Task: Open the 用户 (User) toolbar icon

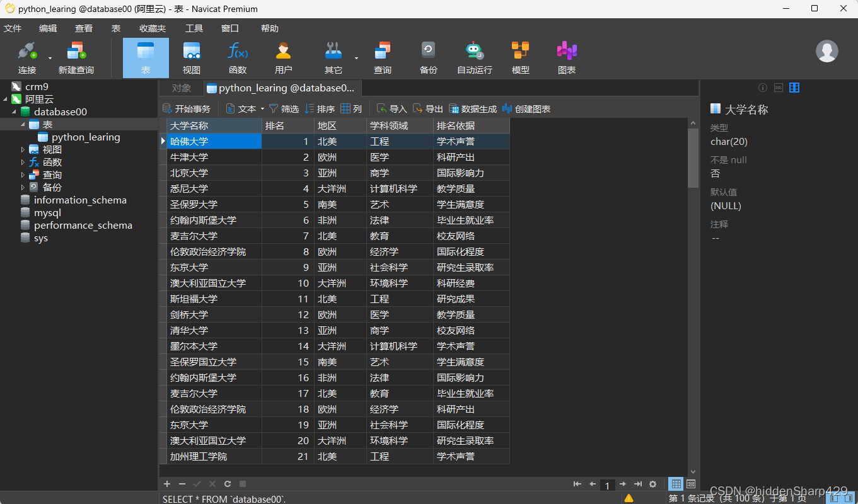Action: pos(284,57)
